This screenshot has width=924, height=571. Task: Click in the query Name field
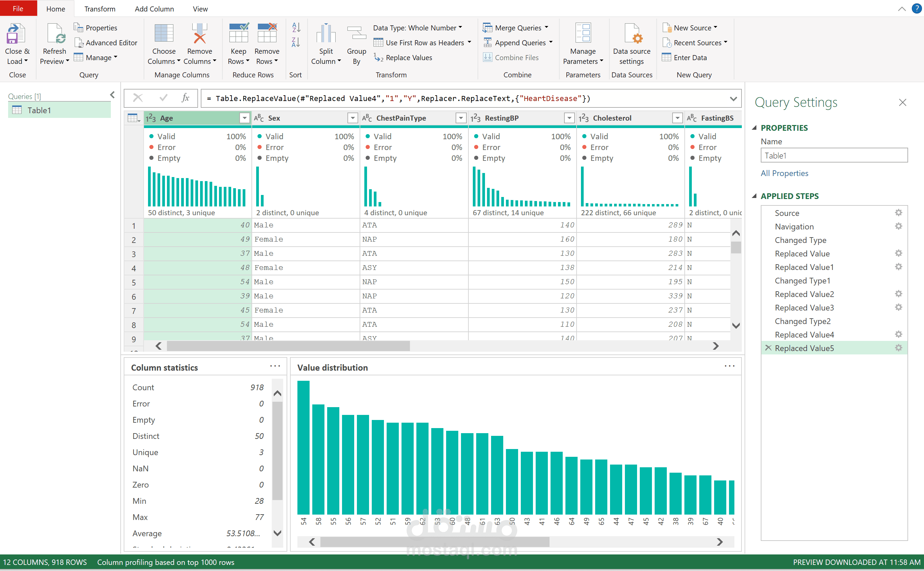pyautogui.click(x=834, y=156)
